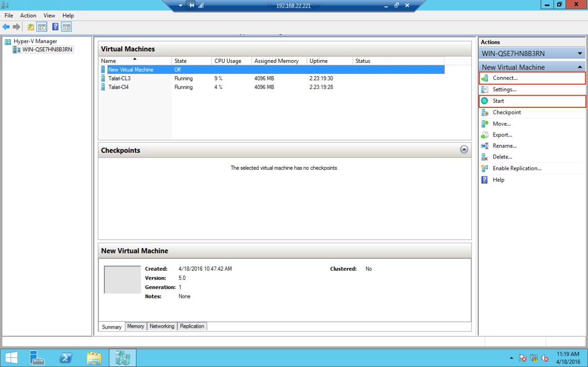Viewport: 588px width, 367px height.
Task: Click the Running state of Talari-Cl4
Action: tap(184, 87)
